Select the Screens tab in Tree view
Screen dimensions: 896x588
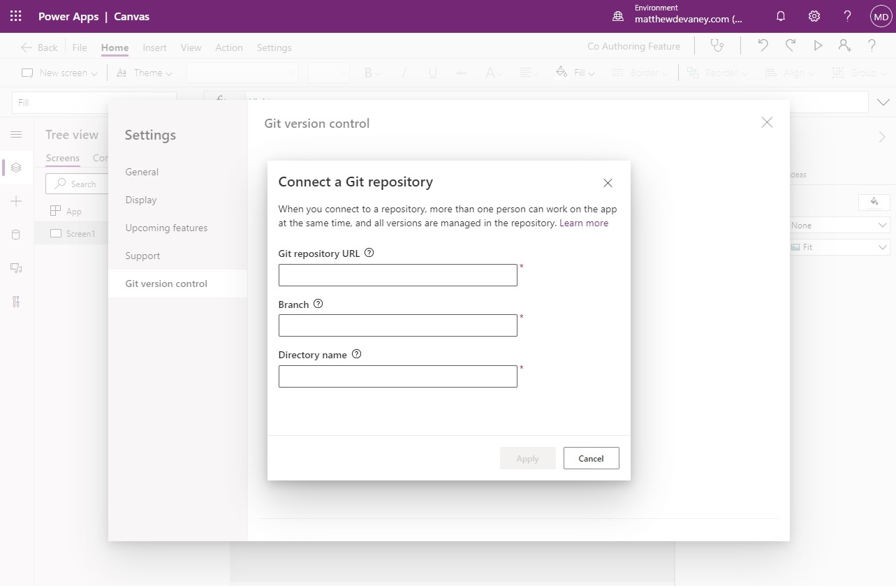(x=62, y=158)
